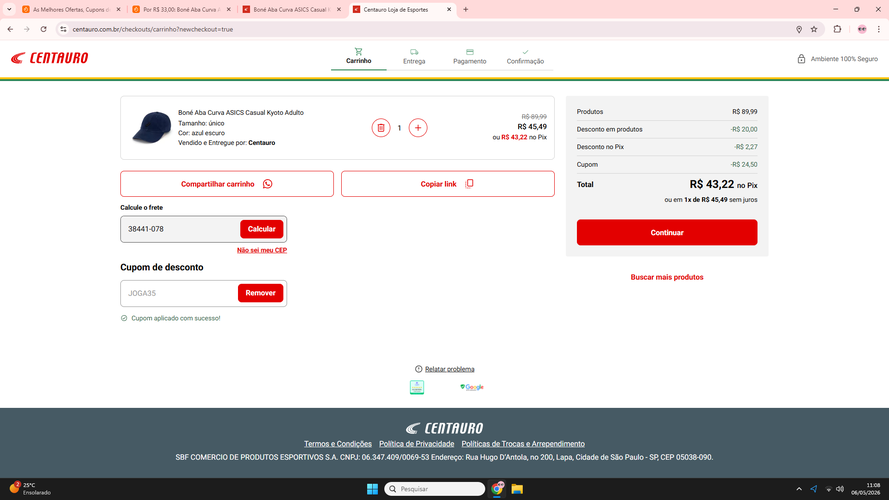This screenshot has width=889, height=500.
Task: Share the cart via WhatsApp button
Action: pyautogui.click(x=227, y=184)
